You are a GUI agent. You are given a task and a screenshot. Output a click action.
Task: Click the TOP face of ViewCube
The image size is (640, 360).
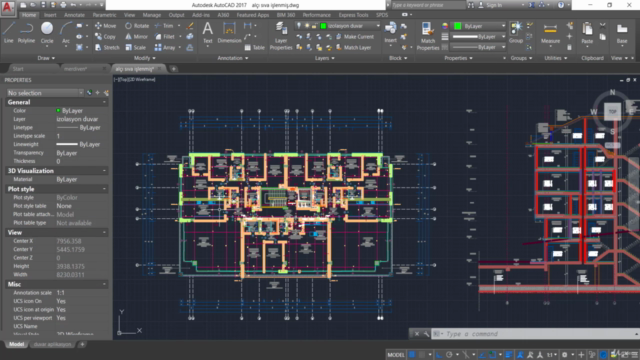(x=612, y=111)
